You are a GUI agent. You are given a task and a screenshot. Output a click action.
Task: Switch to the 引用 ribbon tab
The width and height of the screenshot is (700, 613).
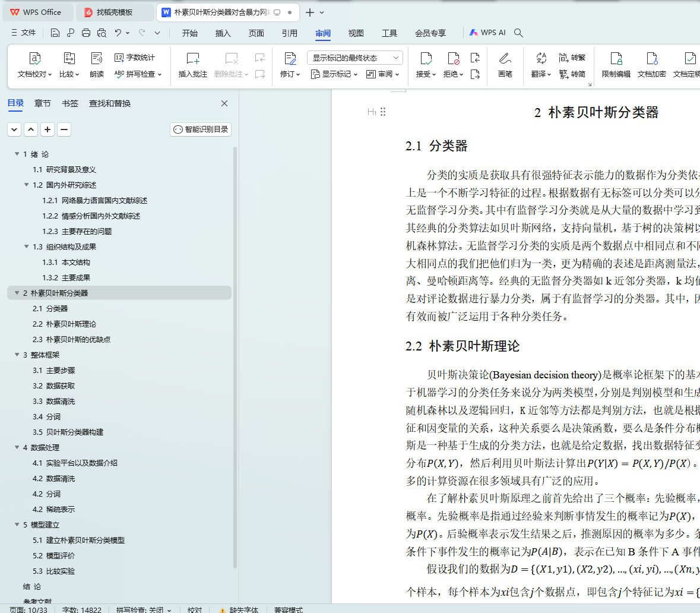(x=289, y=33)
